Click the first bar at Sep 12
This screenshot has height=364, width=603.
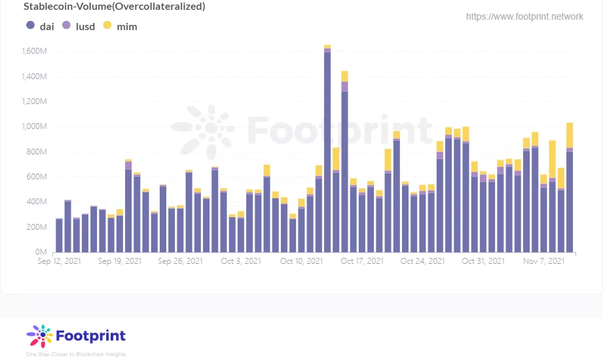pos(59,235)
